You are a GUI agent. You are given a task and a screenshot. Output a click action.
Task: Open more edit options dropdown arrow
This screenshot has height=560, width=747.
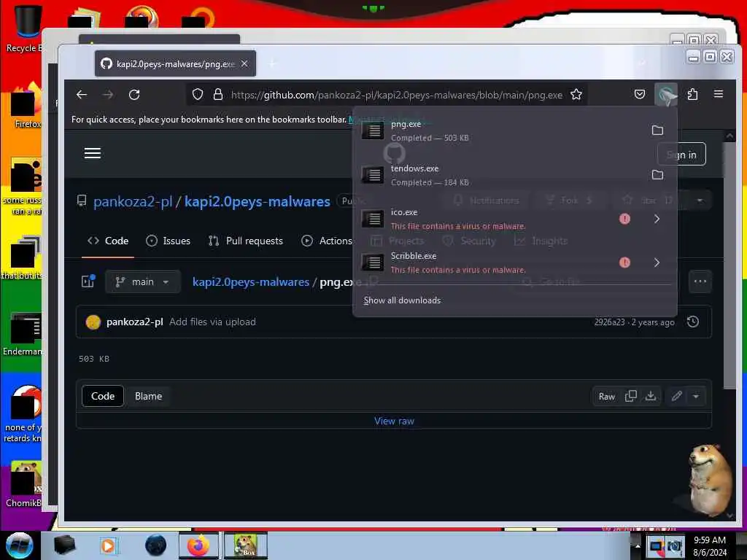(x=696, y=396)
